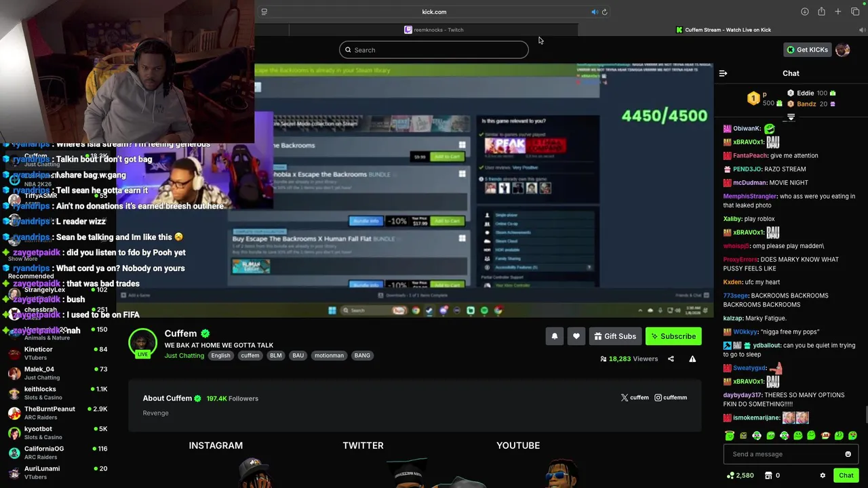This screenshot has width=868, height=488.
Task: Click the Just Chatting category link
Action: click(184, 356)
